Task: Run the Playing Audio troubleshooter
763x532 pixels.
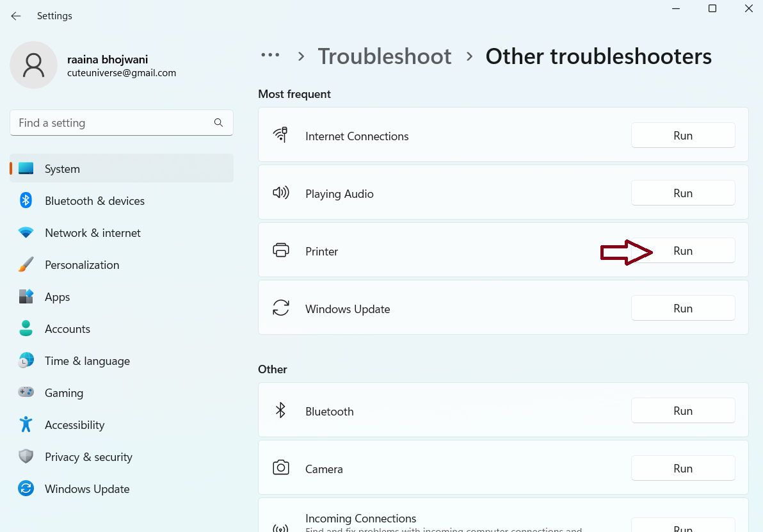Action: click(683, 193)
